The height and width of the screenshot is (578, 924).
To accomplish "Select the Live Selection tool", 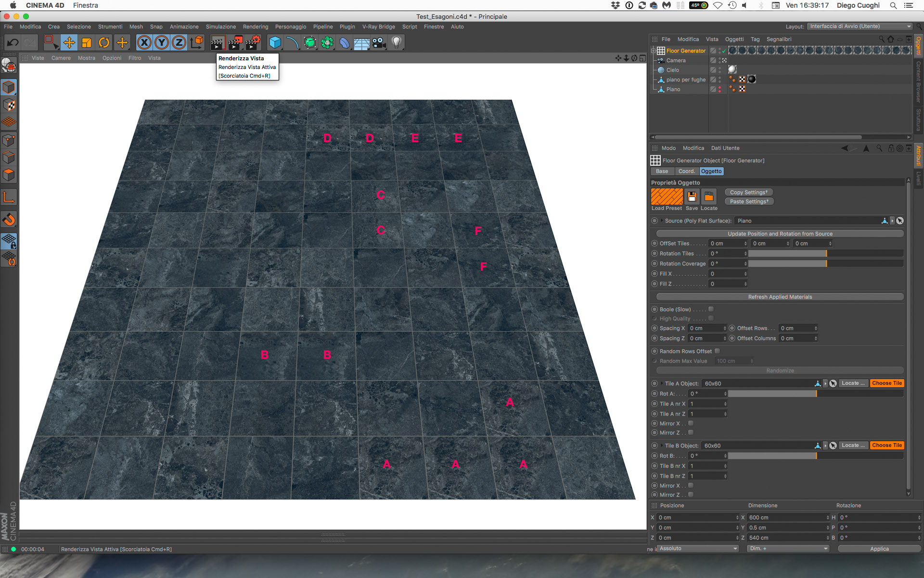I will [x=51, y=42].
